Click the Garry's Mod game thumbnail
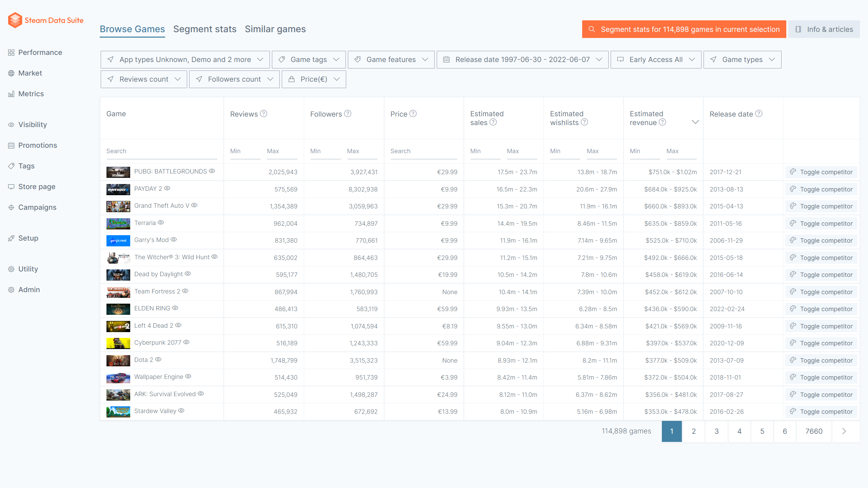Viewport: 868px width, 488px height. pos(118,241)
